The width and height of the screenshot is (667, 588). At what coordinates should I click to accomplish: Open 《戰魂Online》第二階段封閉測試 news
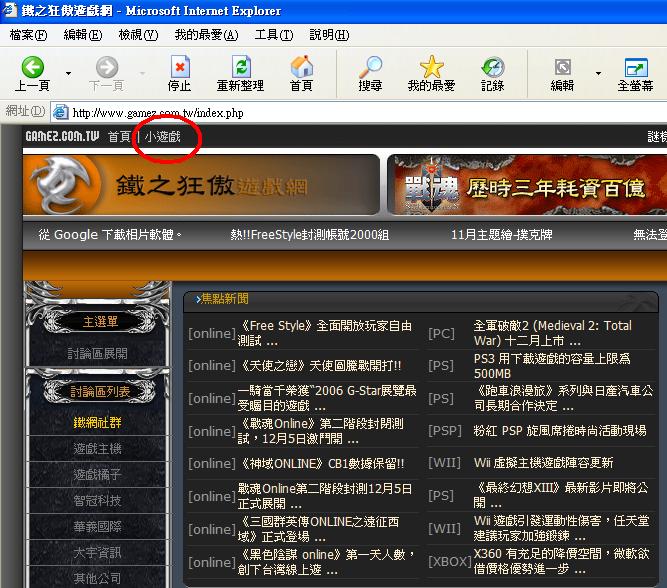320,431
